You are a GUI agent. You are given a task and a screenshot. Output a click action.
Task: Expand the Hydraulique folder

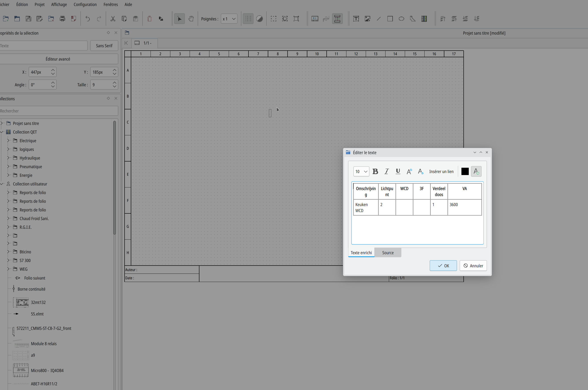coord(8,158)
